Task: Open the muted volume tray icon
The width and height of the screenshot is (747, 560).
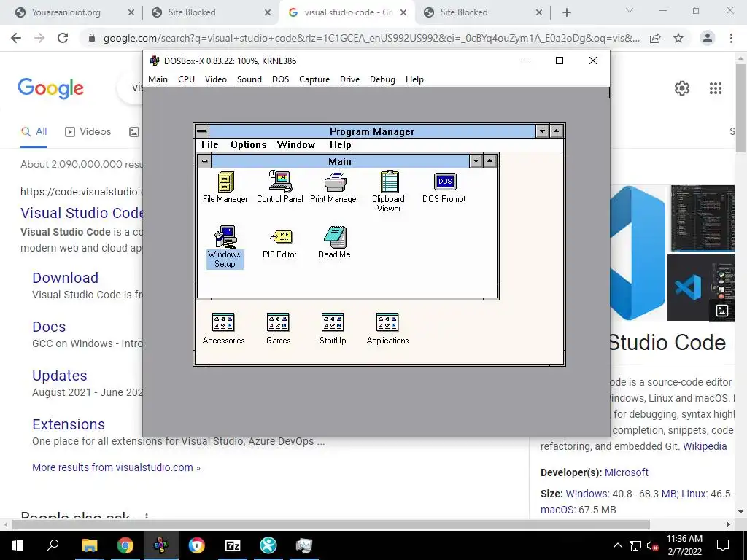Action: click(x=652, y=545)
